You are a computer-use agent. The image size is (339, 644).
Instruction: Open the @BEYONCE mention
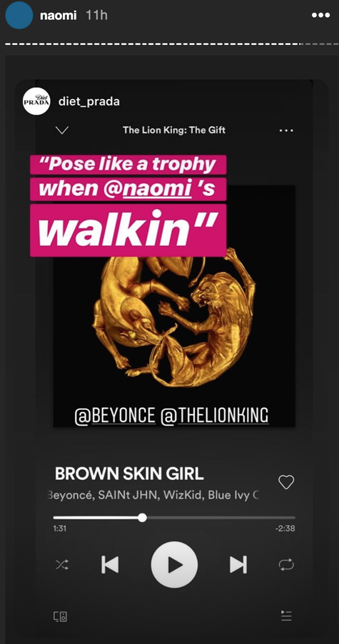coord(115,416)
